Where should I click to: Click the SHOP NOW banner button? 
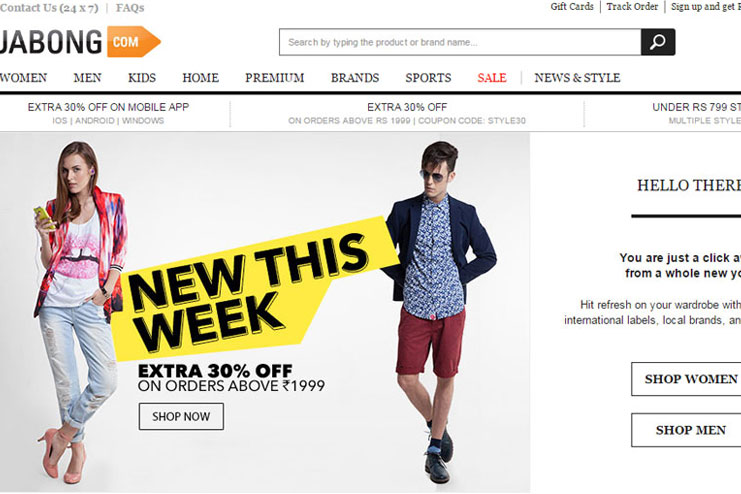click(x=181, y=416)
